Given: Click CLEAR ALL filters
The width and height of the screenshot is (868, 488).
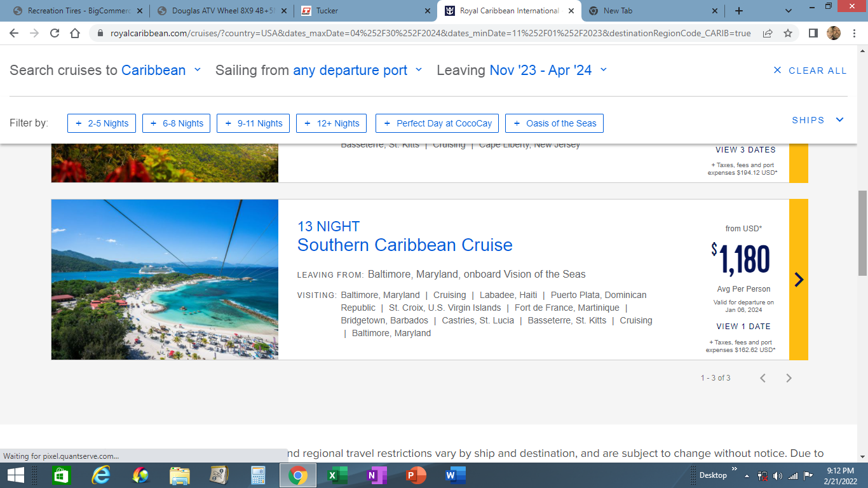Looking at the screenshot, I should 810,71.
